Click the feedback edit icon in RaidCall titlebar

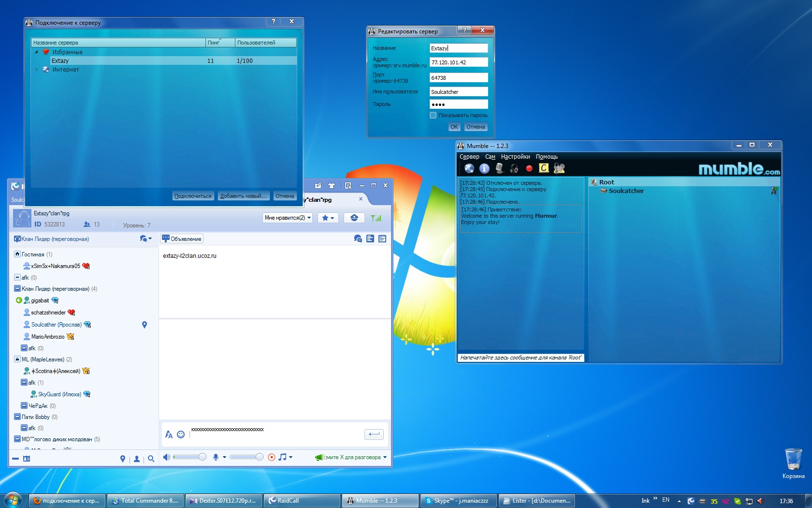point(318,185)
